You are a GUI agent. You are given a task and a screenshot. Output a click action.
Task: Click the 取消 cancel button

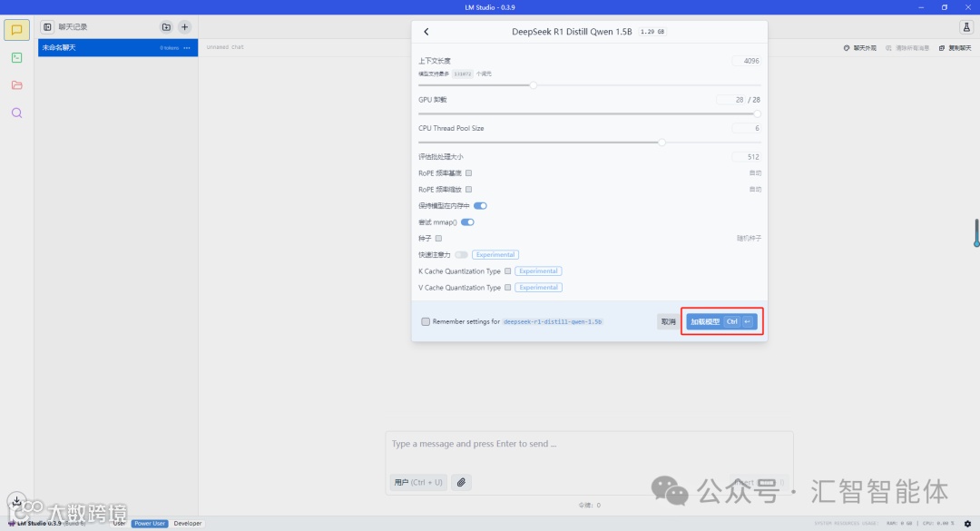[x=668, y=321]
